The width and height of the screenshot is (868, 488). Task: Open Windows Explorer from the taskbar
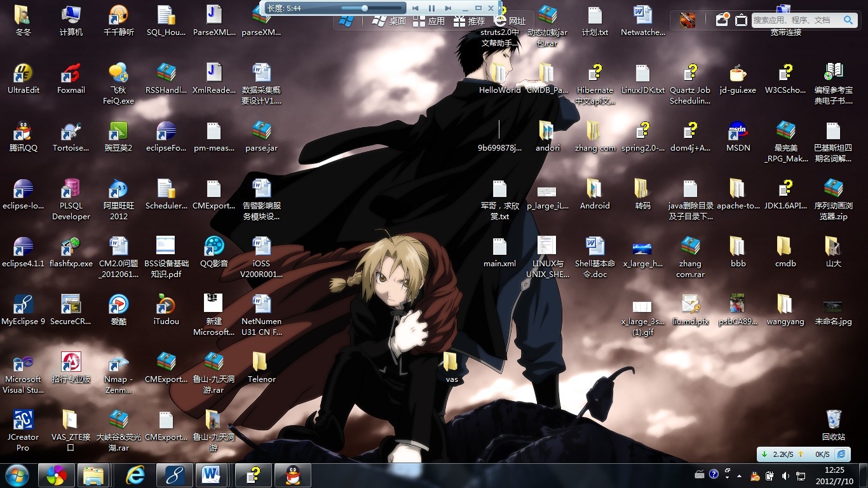point(94,475)
